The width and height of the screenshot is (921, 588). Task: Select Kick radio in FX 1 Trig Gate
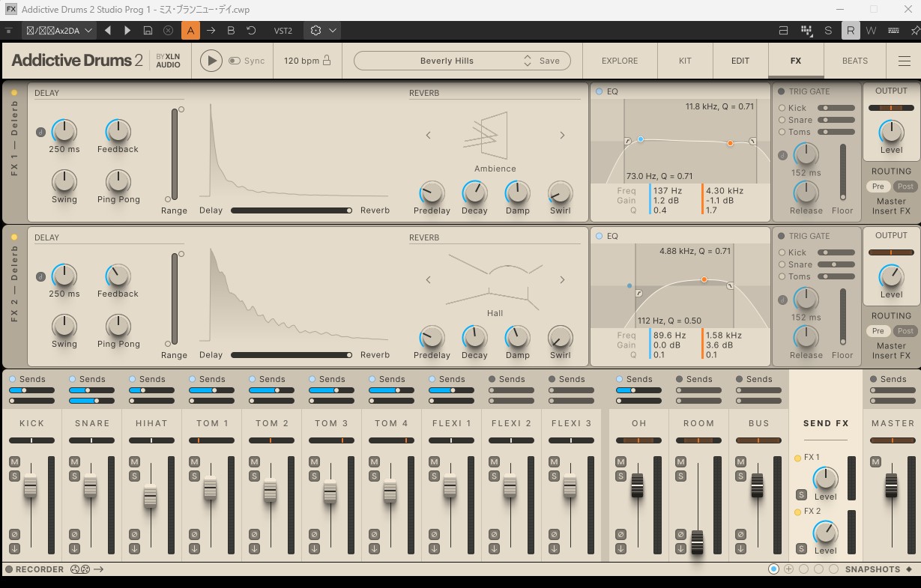[x=782, y=108]
